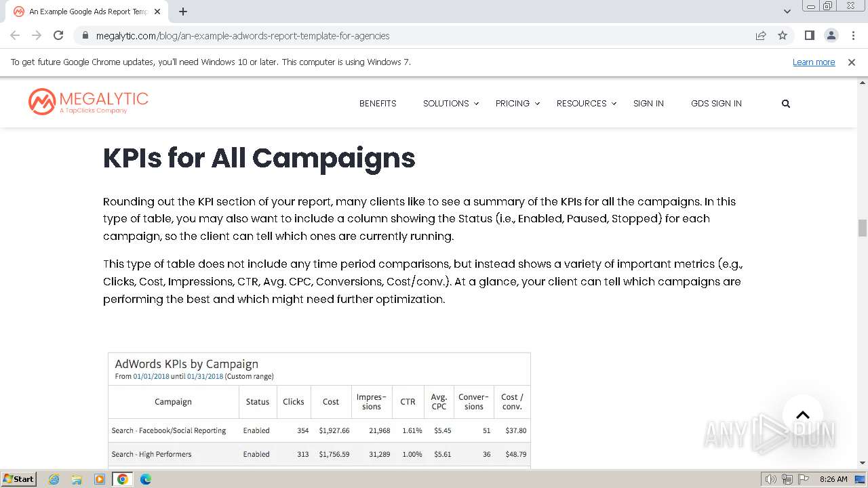Expand the Pricing dropdown menu
This screenshot has height=488, width=868.
pos(517,104)
